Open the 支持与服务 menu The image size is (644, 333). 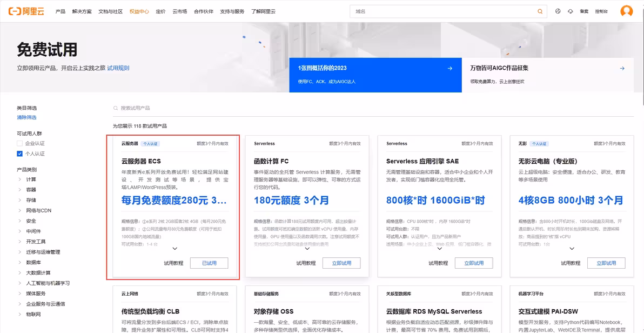pyautogui.click(x=232, y=11)
